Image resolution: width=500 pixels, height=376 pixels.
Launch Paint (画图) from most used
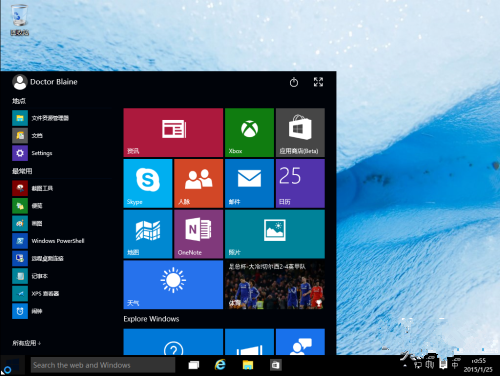click(x=28, y=223)
